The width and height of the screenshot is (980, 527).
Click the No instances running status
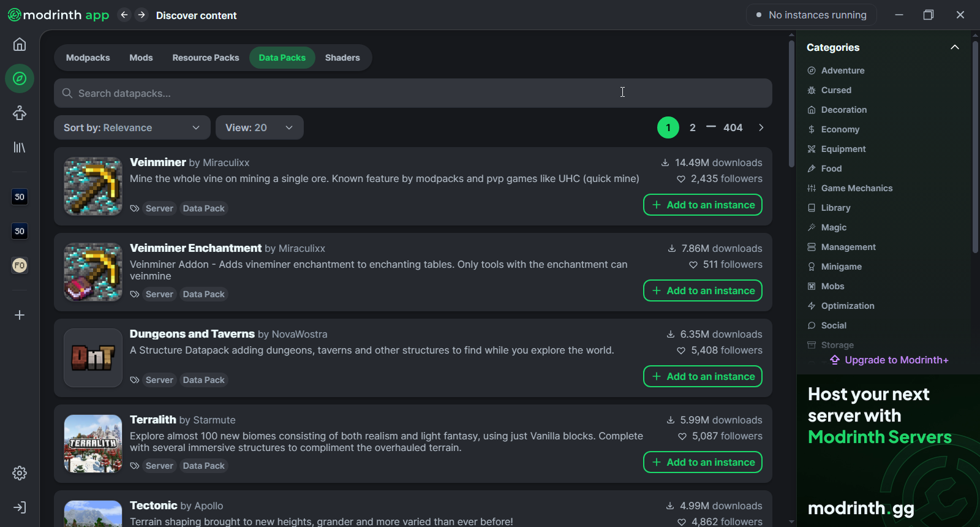coord(812,15)
